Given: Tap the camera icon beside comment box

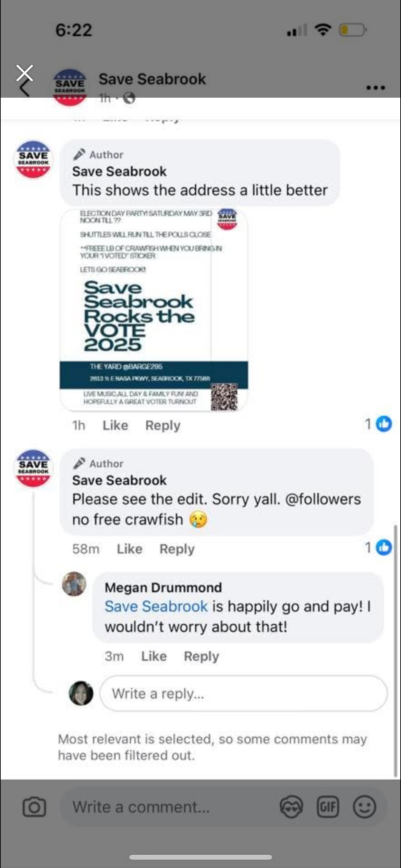Looking at the screenshot, I should tap(34, 807).
